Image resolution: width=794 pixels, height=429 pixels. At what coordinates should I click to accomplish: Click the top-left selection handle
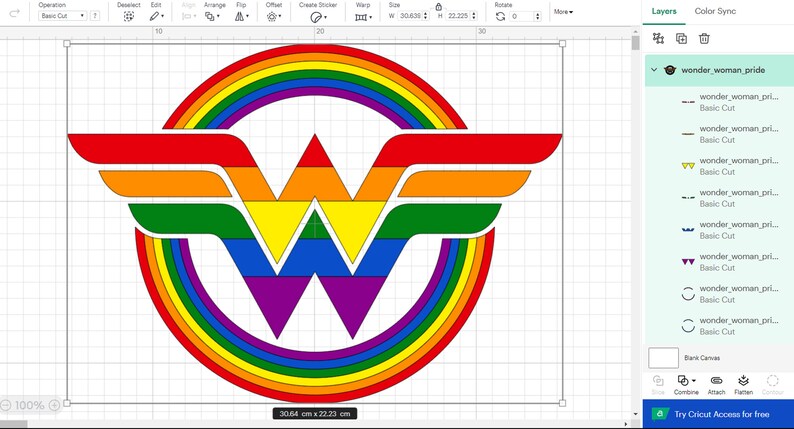pyautogui.click(x=67, y=44)
